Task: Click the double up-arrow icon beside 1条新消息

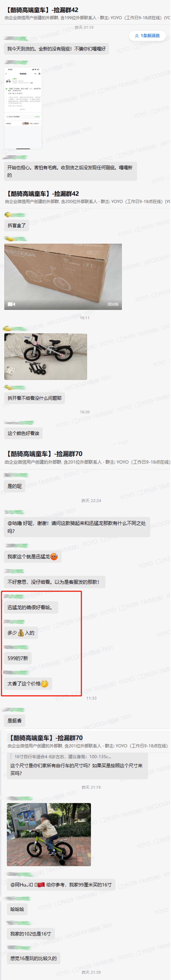Action: [136, 36]
